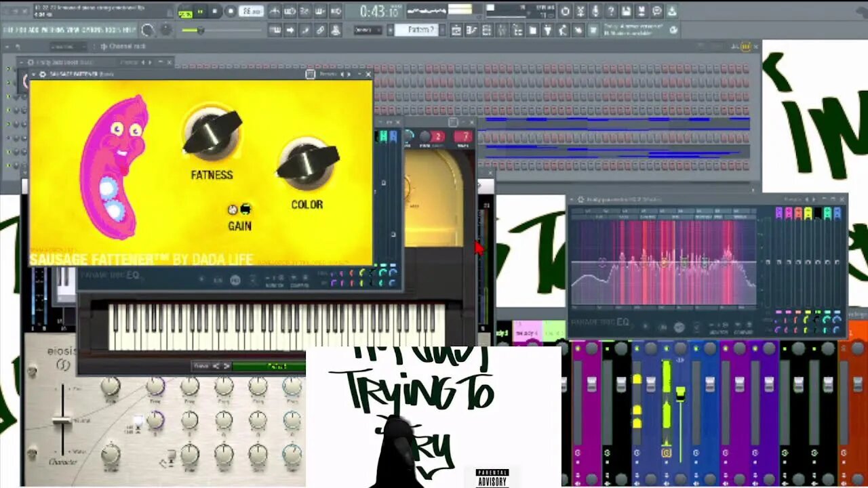Open gear options in Parametric EQ 2 title bar
This screenshot has width=868, height=488.
click(x=580, y=199)
